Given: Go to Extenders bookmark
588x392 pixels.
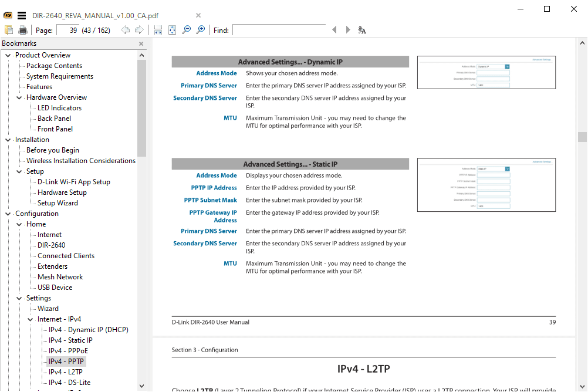Looking at the screenshot, I should [52, 266].
